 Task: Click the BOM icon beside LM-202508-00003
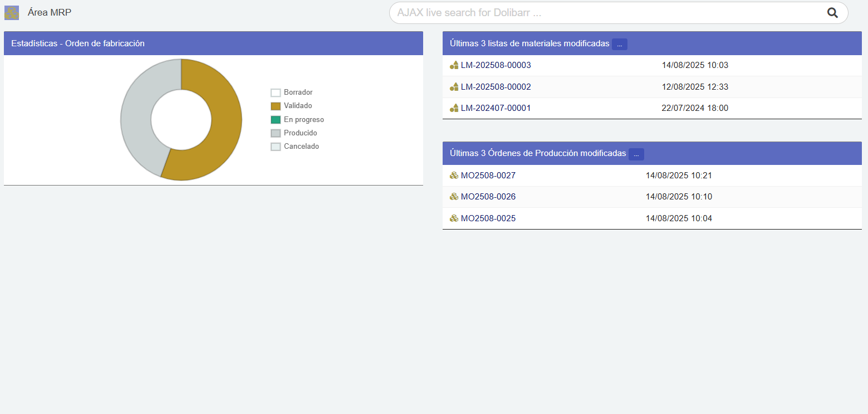[x=454, y=65]
